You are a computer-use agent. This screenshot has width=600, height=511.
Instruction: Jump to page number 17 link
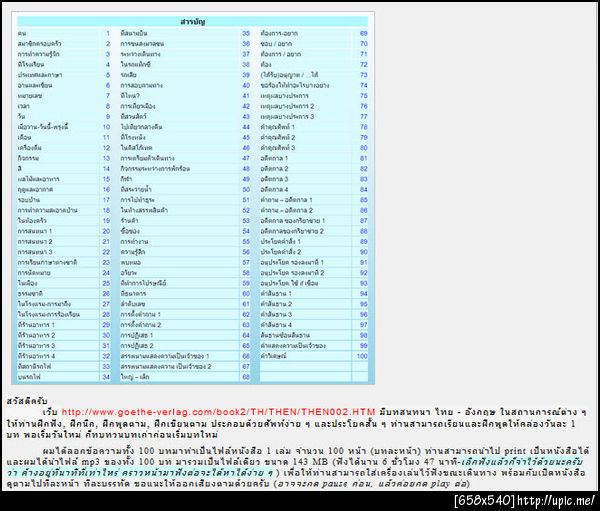106,200
